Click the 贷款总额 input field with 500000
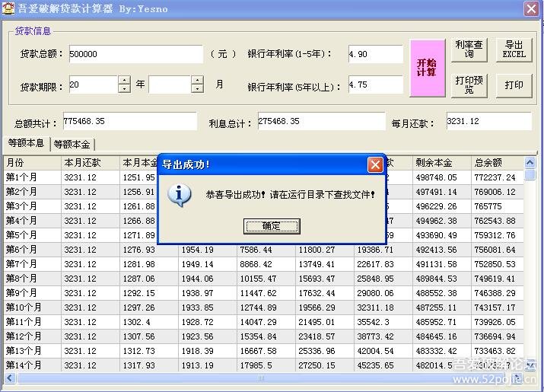The width and height of the screenshot is (544, 392). (136, 54)
